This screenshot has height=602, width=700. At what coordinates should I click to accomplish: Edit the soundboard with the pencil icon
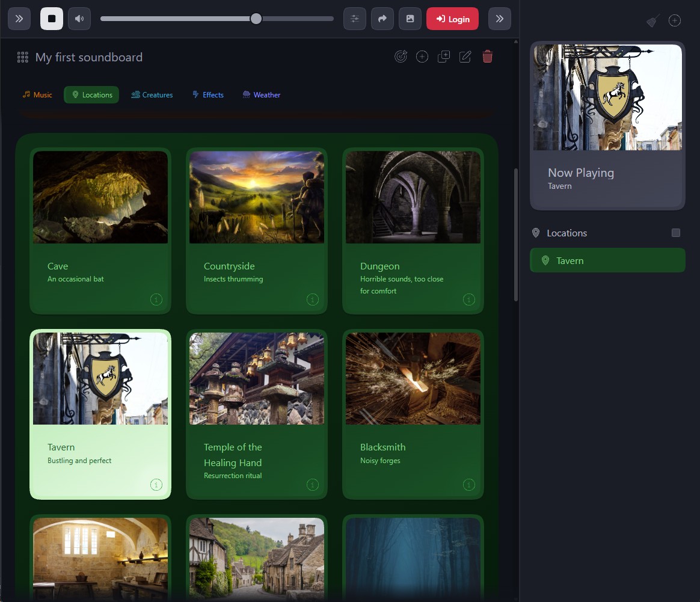pyautogui.click(x=465, y=57)
